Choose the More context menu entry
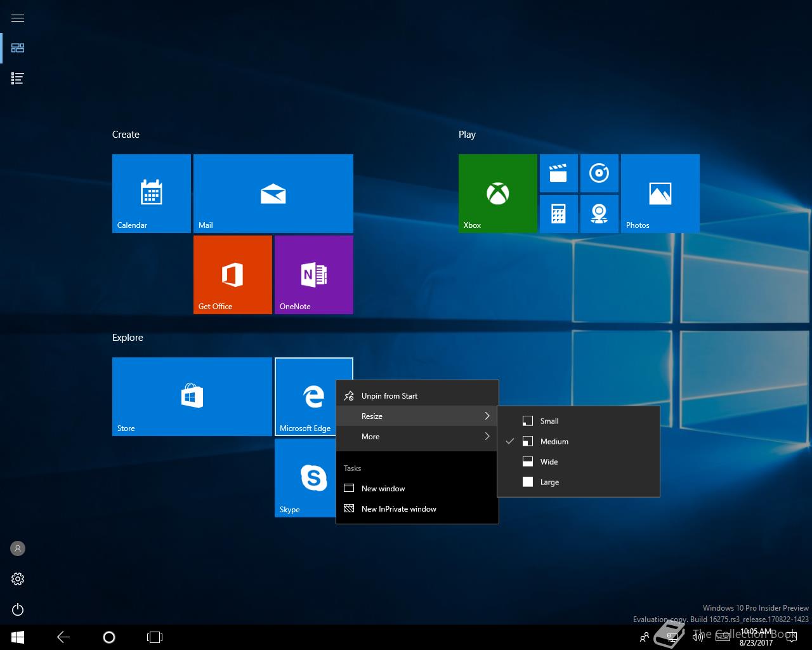 point(417,436)
